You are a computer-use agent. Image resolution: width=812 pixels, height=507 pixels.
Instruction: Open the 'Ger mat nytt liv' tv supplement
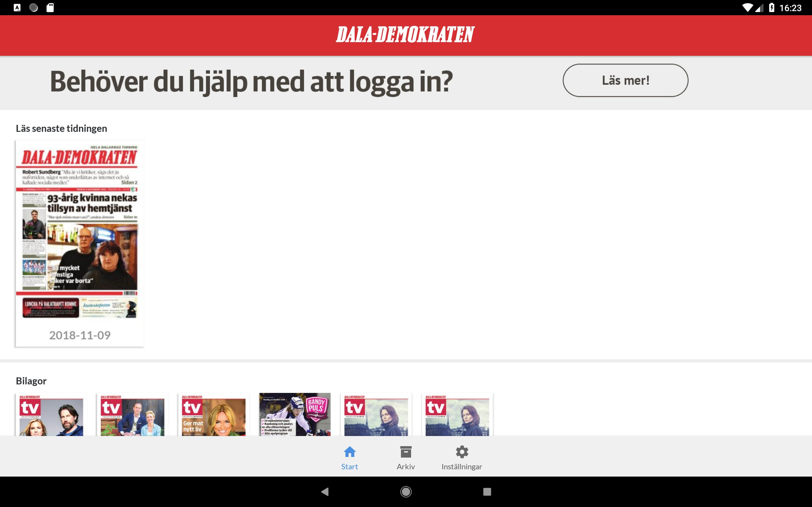[x=214, y=414]
